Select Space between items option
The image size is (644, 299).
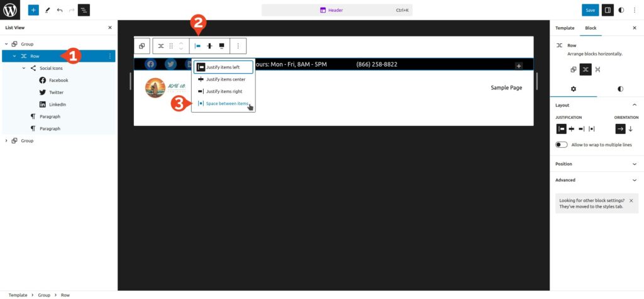pyautogui.click(x=227, y=103)
